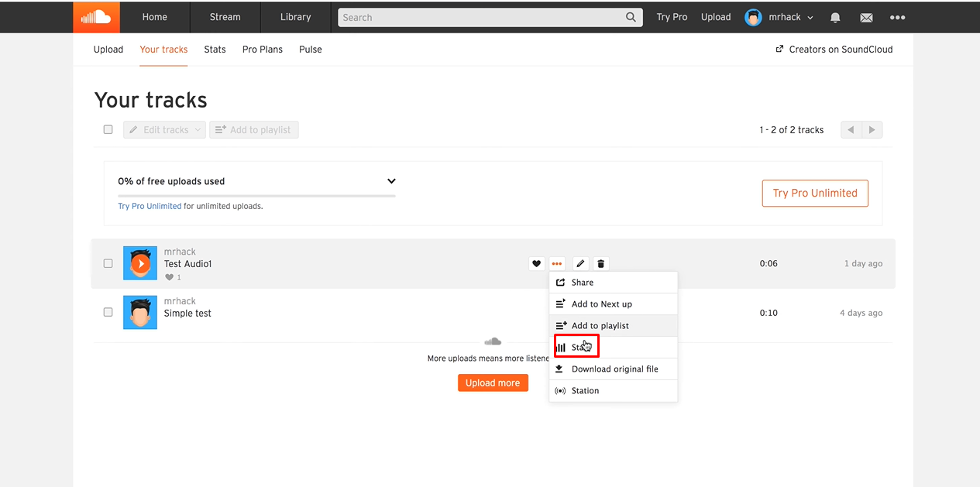Open the Creators on SoundCloud link
Image resolution: width=980 pixels, height=487 pixels.
point(834,50)
